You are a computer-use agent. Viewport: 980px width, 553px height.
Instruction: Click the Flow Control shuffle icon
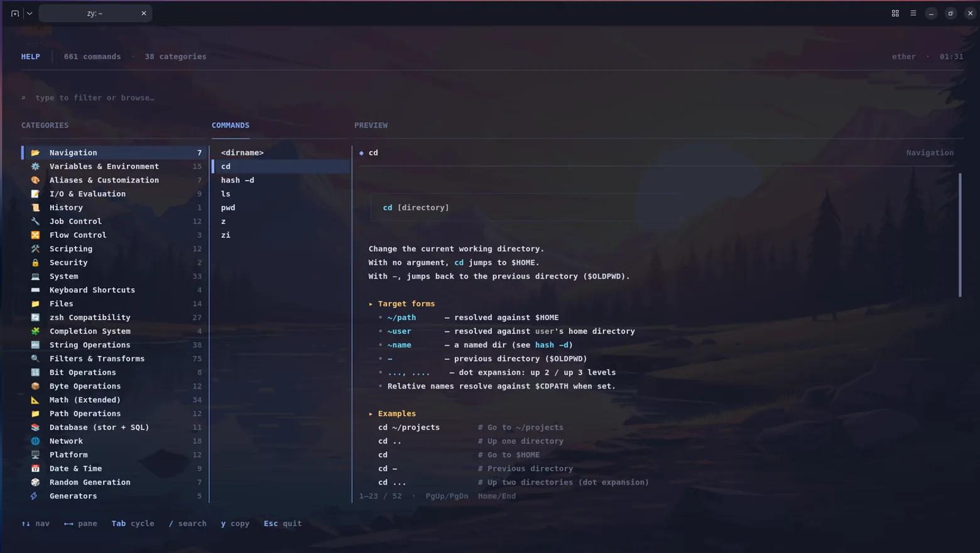click(x=35, y=235)
